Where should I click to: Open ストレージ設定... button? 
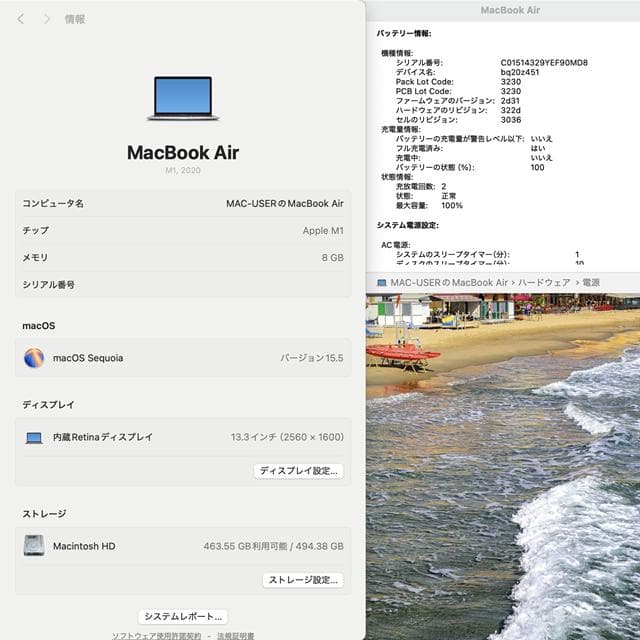[x=303, y=580]
